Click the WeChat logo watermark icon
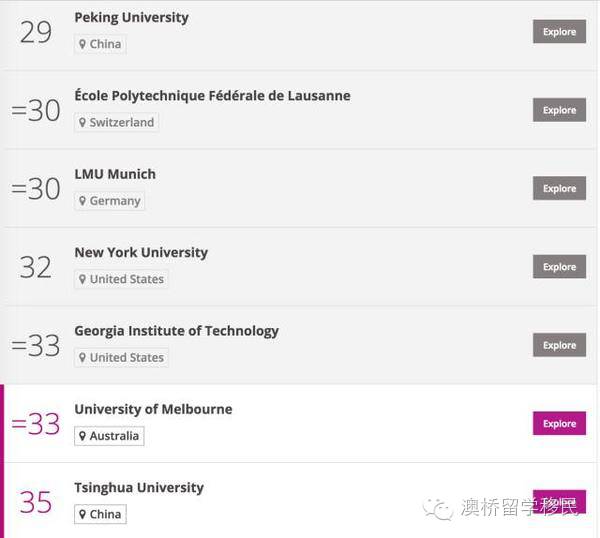The image size is (600, 538). pos(438,509)
